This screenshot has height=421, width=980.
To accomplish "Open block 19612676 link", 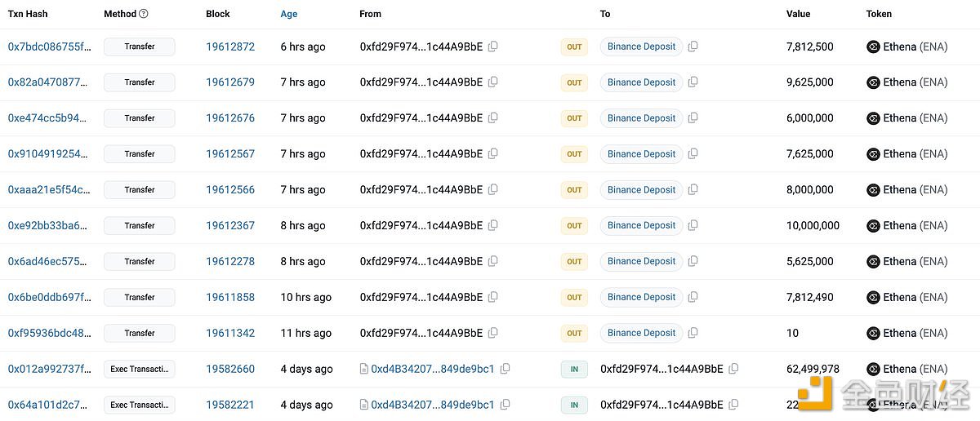I will 230,118.
